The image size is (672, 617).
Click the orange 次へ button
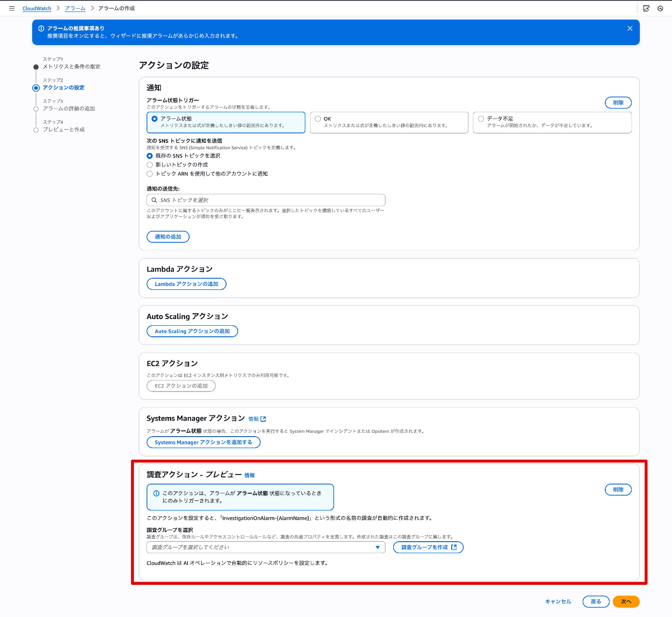pyautogui.click(x=626, y=602)
